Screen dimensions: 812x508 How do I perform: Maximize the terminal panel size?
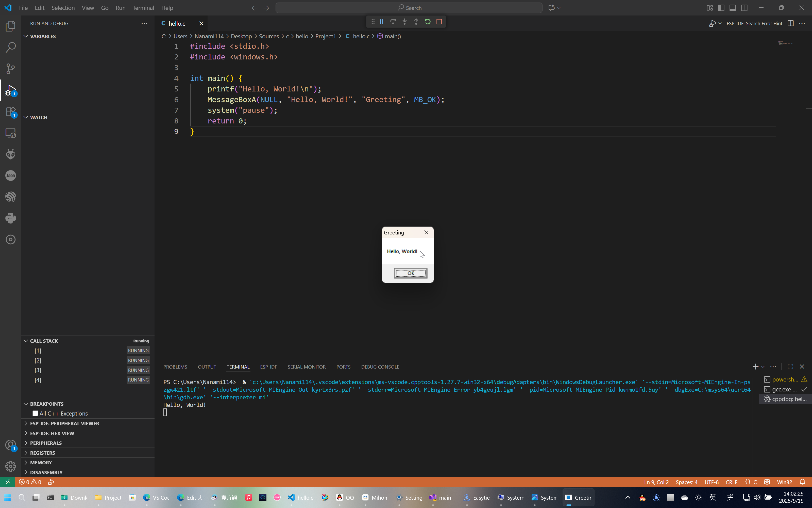[x=790, y=367]
